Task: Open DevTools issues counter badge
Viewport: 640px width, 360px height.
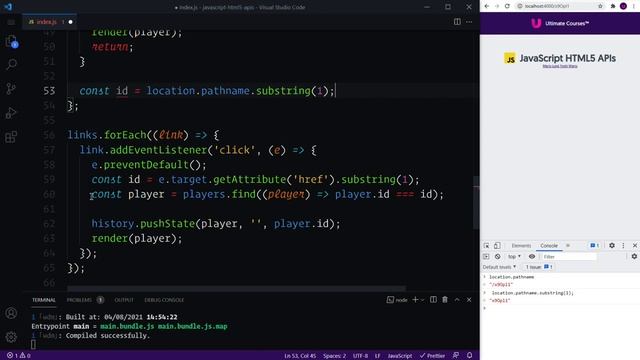Action: tap(594, 246)
